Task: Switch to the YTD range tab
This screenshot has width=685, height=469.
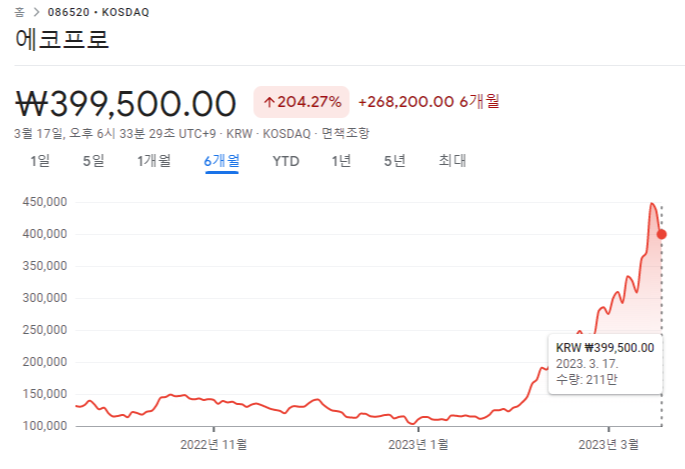Action: point(286,161)
